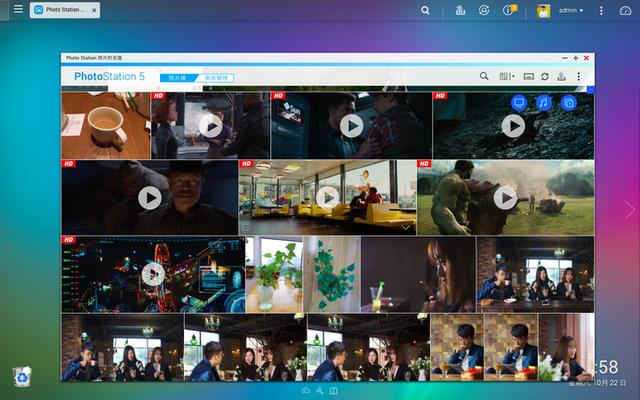
Task: Click the cloud icon at desktop bottom
Action: 306,391
